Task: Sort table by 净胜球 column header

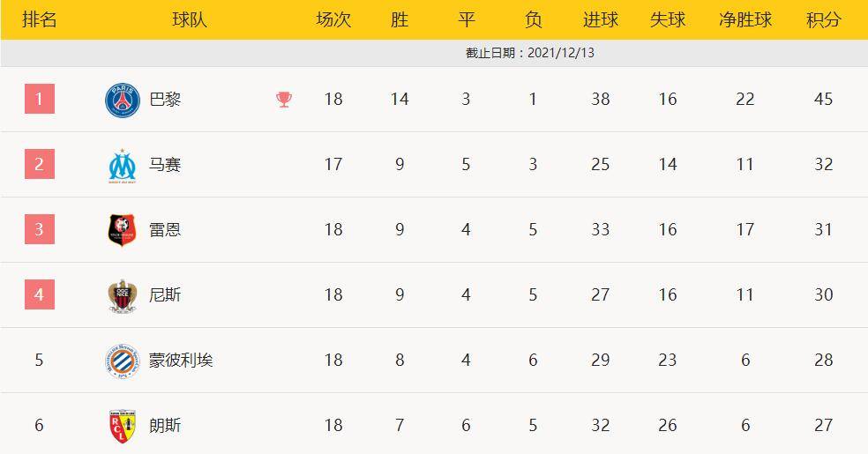Action: coord(745,19)
